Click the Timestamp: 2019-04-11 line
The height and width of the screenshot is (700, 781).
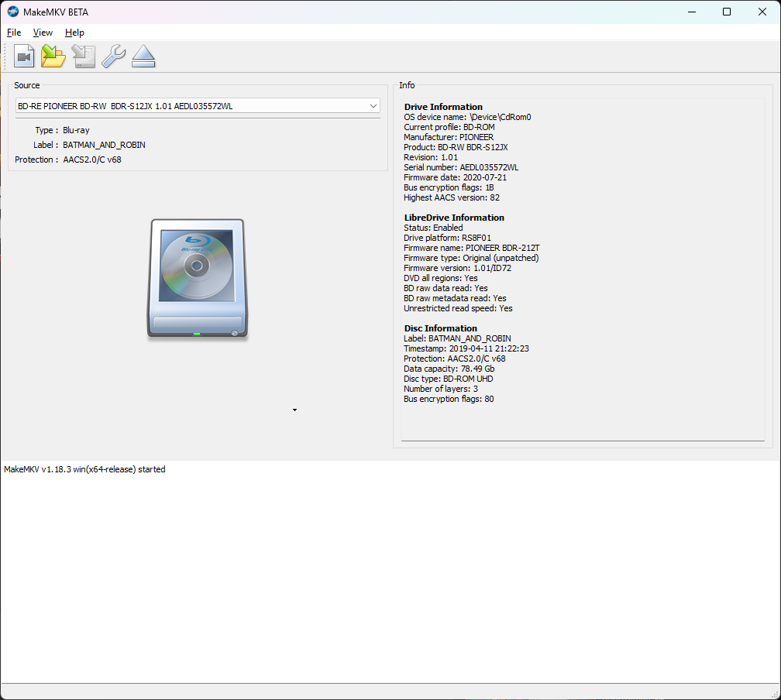pyautogui.click(x=466, y=348)
